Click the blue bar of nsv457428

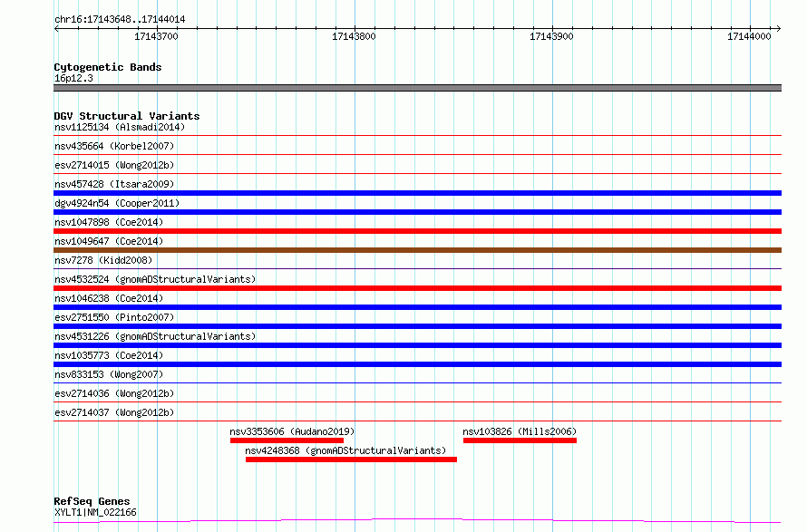pos(417,193)
